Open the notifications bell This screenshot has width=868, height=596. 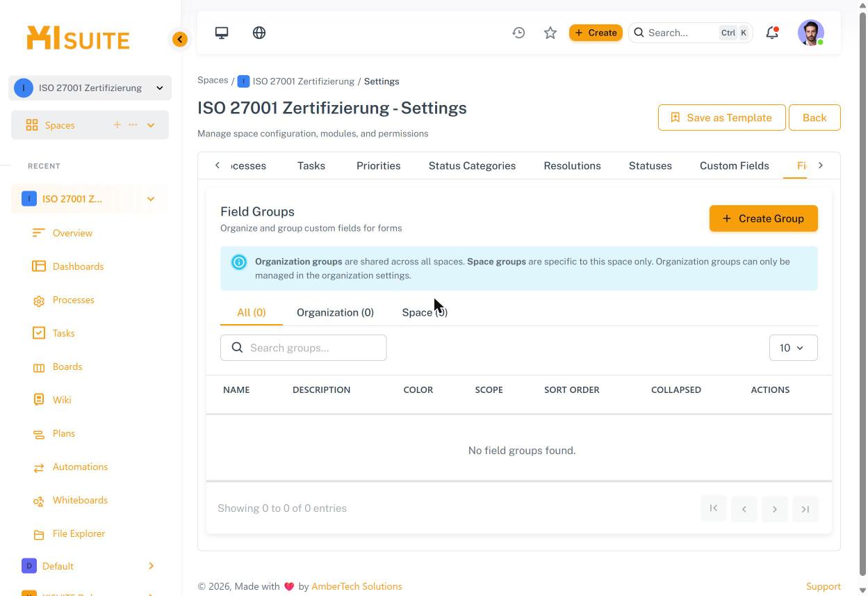point(772,33)
